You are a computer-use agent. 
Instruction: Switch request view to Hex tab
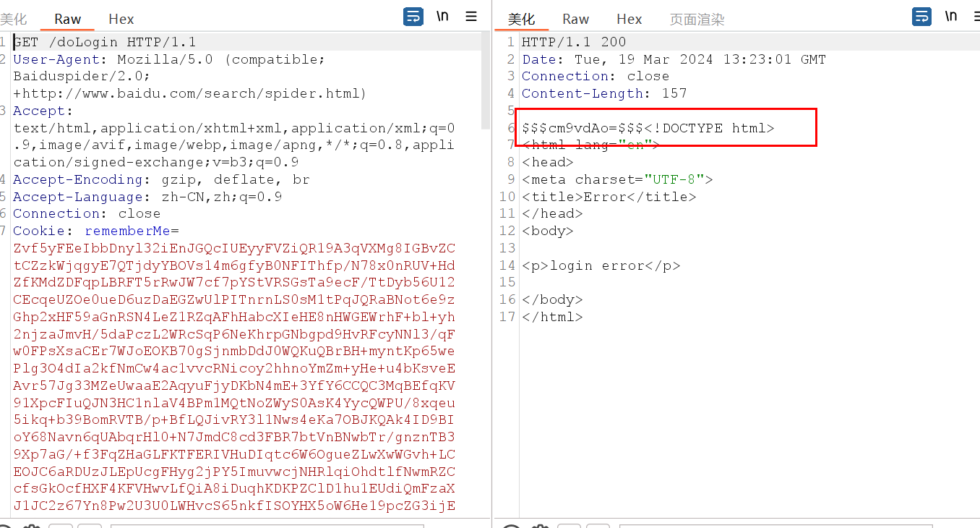click(x=121, y=20)
